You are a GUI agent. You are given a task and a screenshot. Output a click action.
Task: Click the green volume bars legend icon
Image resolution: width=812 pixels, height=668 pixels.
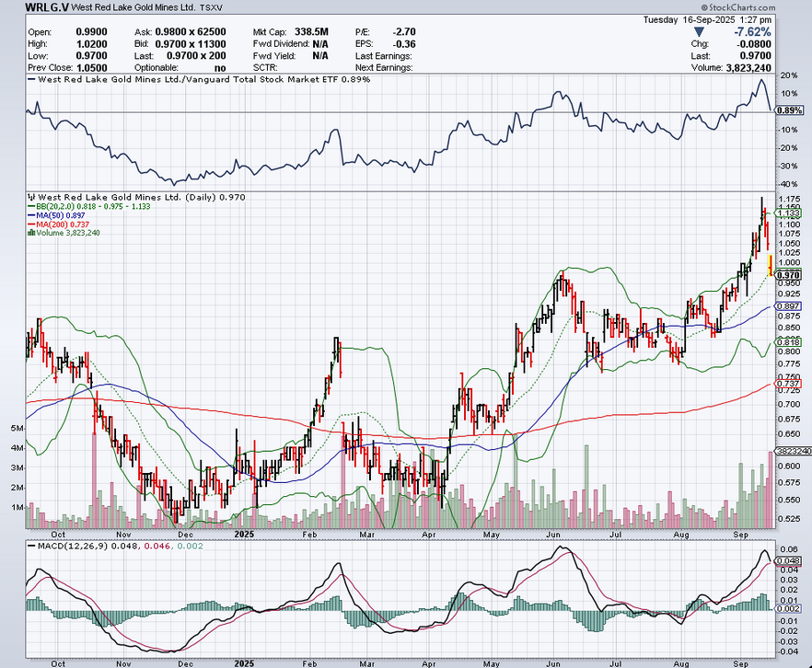[x=31, y=233]
